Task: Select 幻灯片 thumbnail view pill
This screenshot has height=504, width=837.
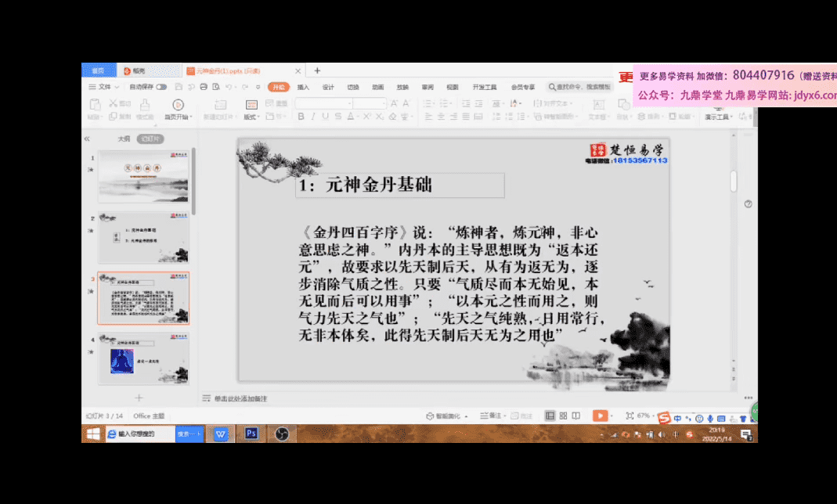Action: [x=150, y=139]
